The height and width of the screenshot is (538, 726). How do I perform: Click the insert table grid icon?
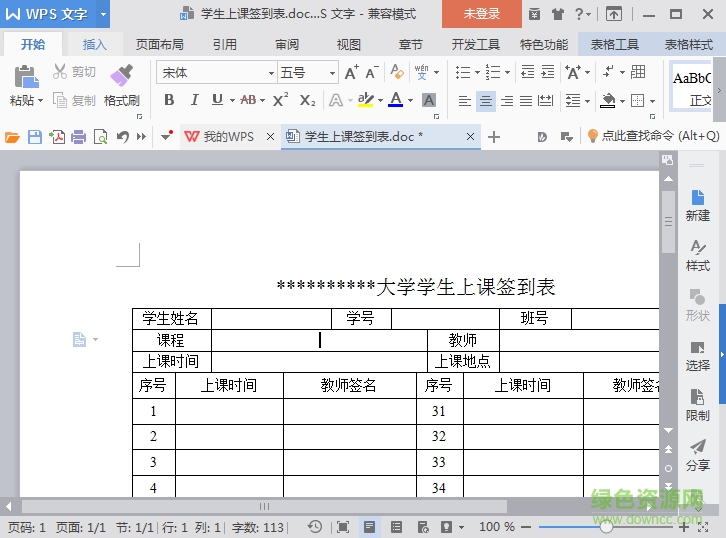(x=638, y=72)
